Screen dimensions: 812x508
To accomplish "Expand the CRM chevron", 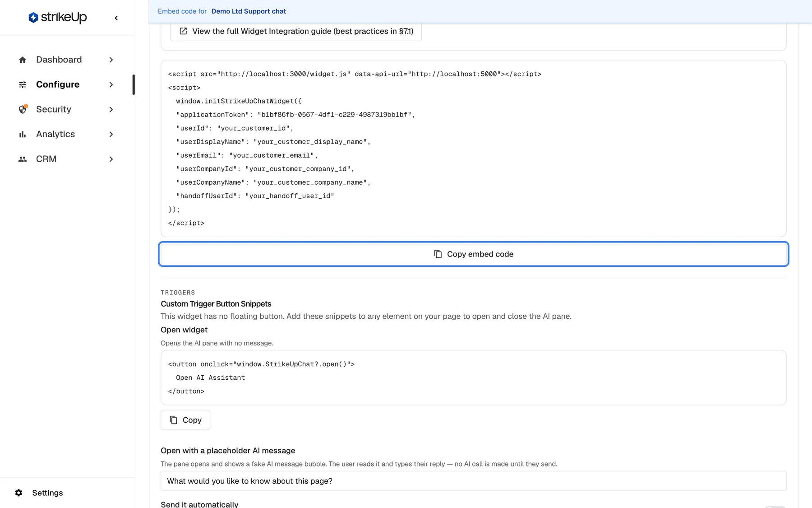I will pos(111,159).
